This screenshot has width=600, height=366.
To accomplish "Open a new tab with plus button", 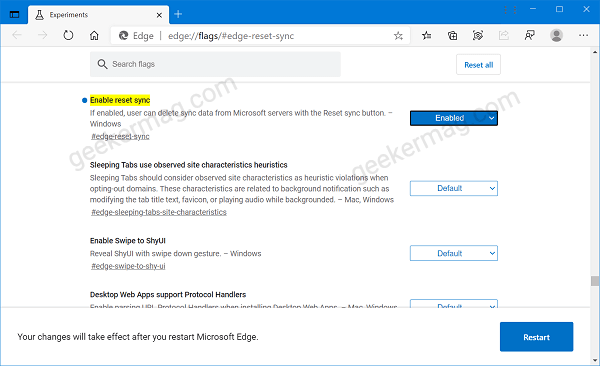I will coord(178,15).
